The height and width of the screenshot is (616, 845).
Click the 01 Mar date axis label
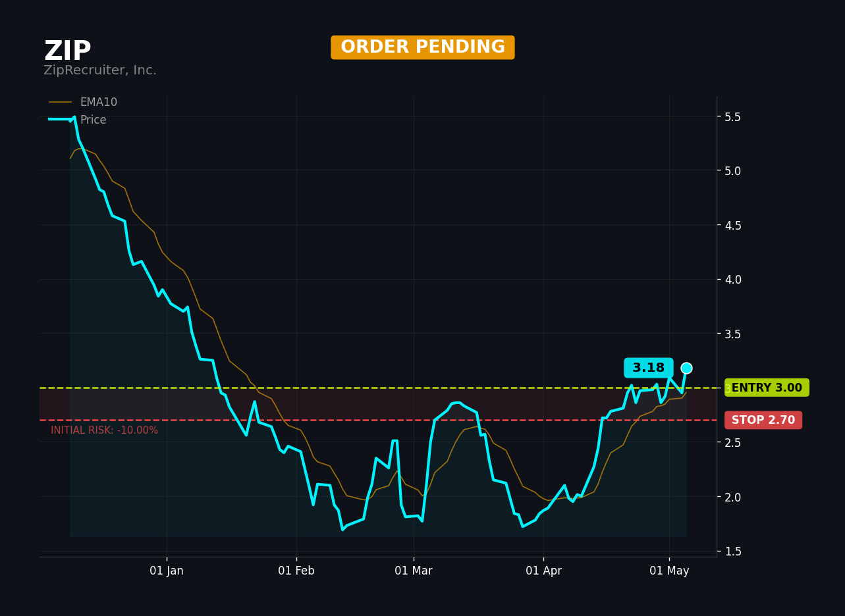pos(414,571)
